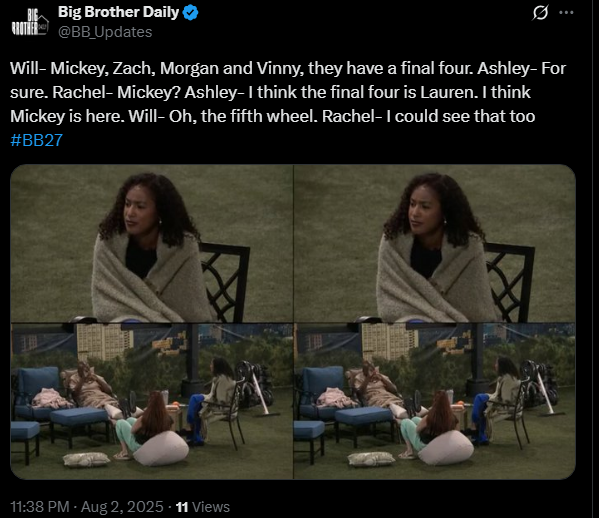This screenshot has width=599, height=518.
Task: Open the bottom-right backyard wide shot photo
Action: pyautogui.click(x=435, y=401)
